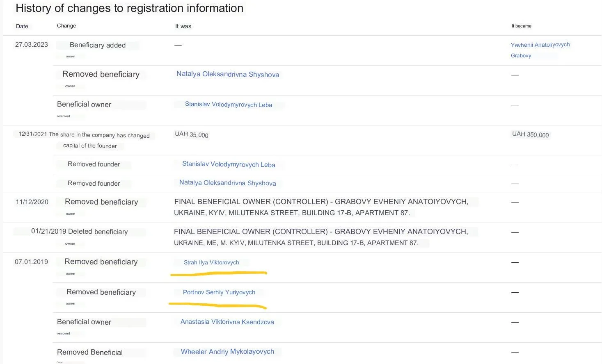Screen dimensions: 602x364
Task: Click the "History of changes to registration information" heading
Action: tap(129, 8)
